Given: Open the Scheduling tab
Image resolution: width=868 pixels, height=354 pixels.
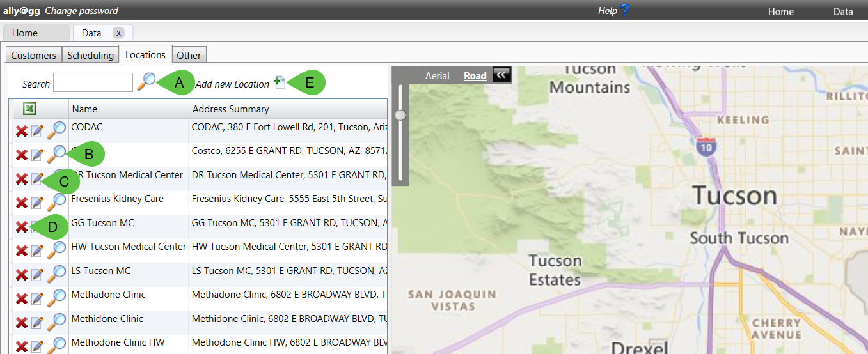Looking at the screenshot, I should tap(90, 55).
